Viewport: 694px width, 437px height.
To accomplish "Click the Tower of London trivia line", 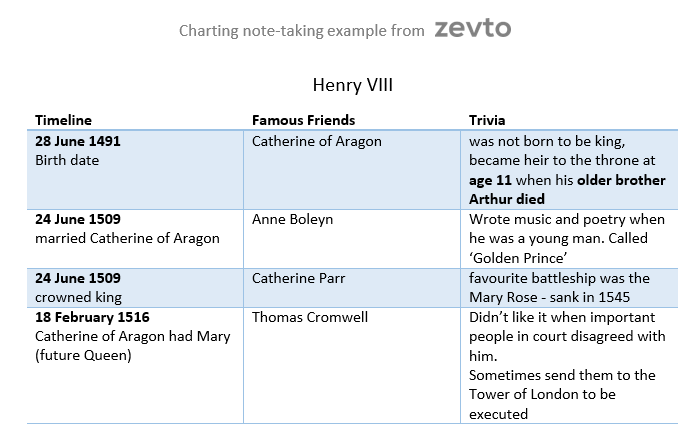I will tap(542, 394).
